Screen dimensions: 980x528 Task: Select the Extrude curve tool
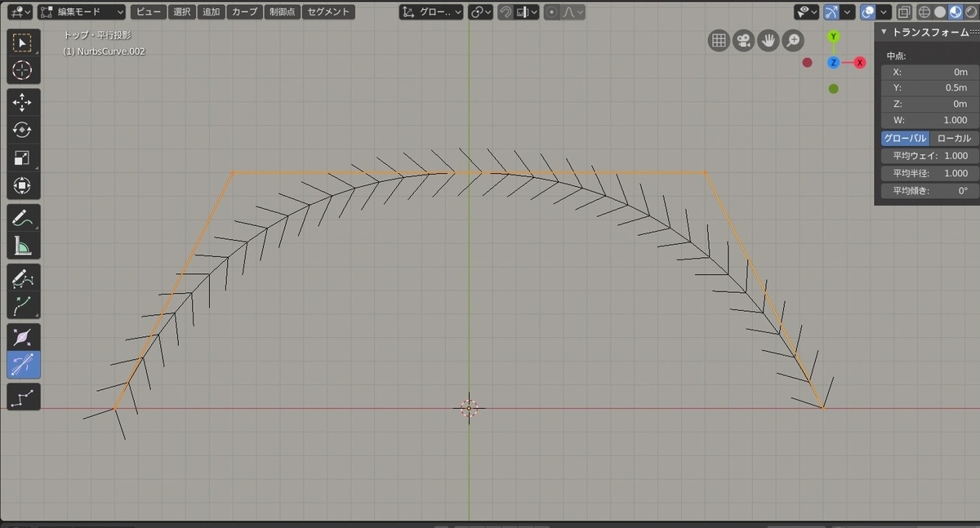(x=23, y=305)
